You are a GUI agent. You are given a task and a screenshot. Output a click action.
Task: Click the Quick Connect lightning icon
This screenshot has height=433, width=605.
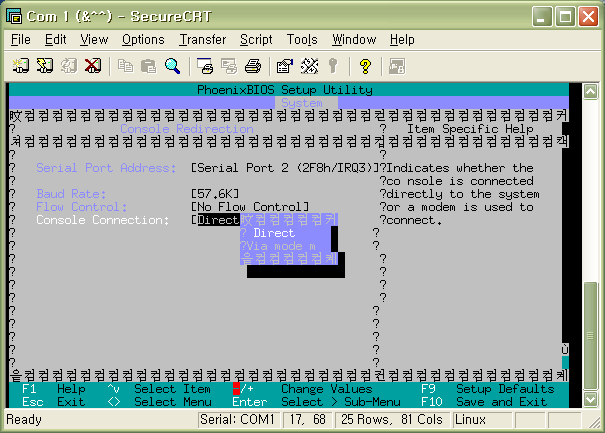coord(45,66)
